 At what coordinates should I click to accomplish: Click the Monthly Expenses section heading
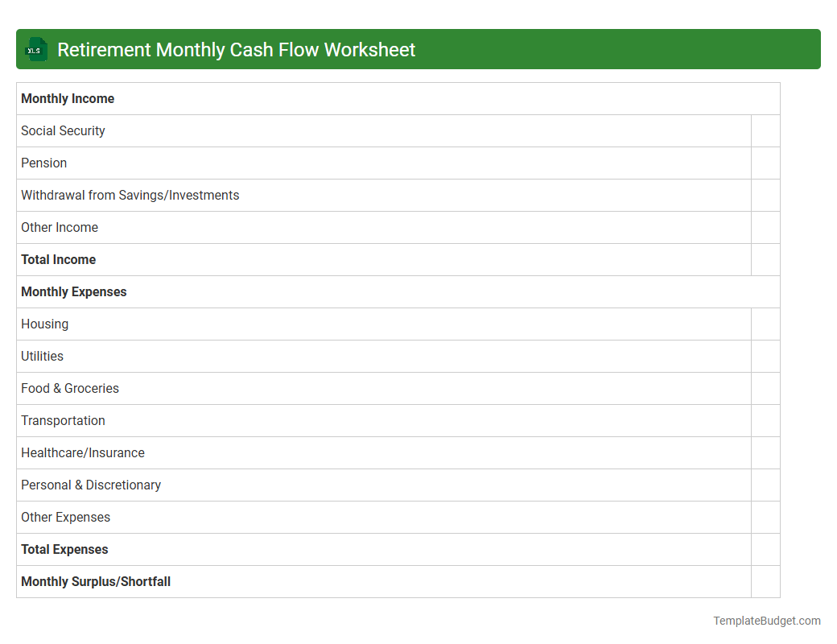tap(73, 291)
